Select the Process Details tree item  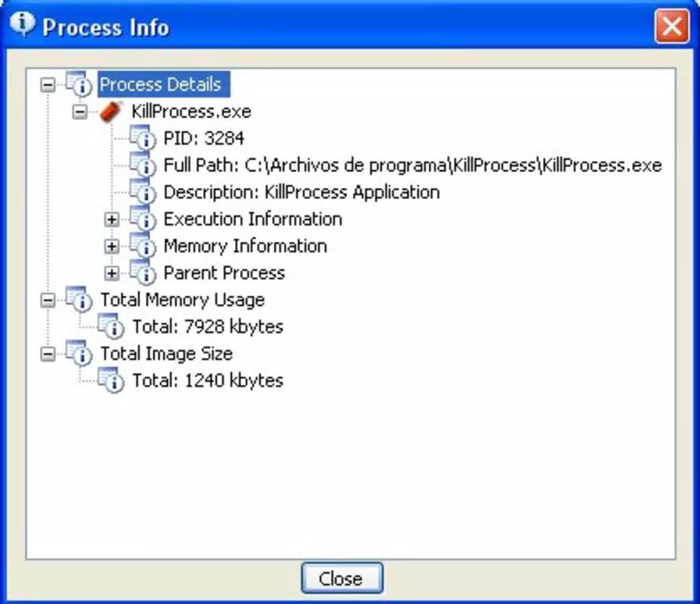[164, 85]
